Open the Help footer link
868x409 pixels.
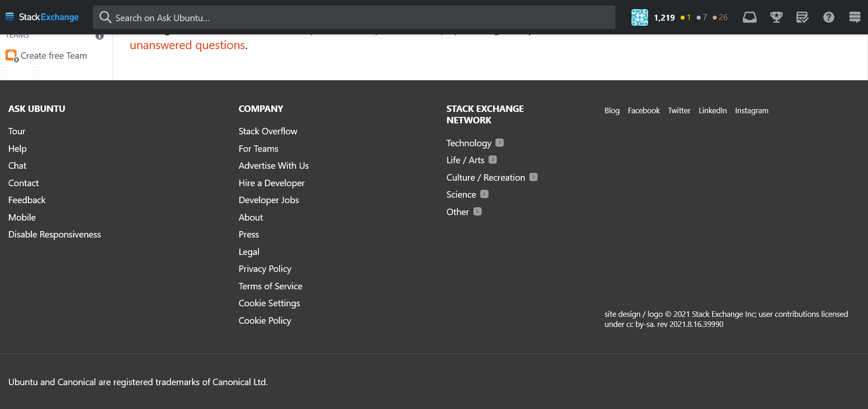(x=17, y=149)
